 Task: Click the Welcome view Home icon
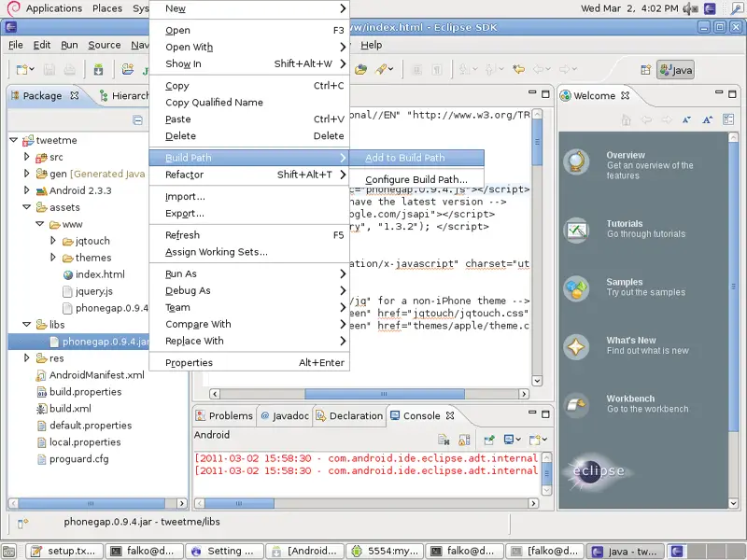[x=626, y=120]
